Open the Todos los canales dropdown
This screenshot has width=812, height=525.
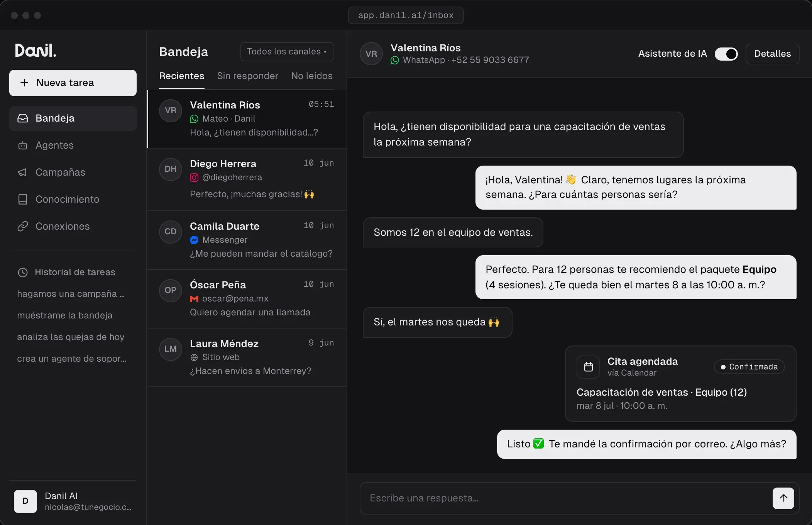[x=287, y=51]
